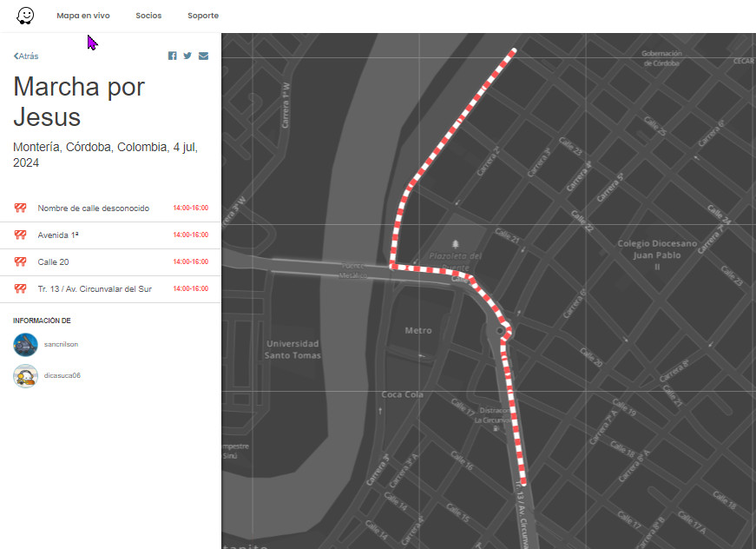Select the Avenida 1ª closure row
The image size is (756, 549).
(110, 235)
